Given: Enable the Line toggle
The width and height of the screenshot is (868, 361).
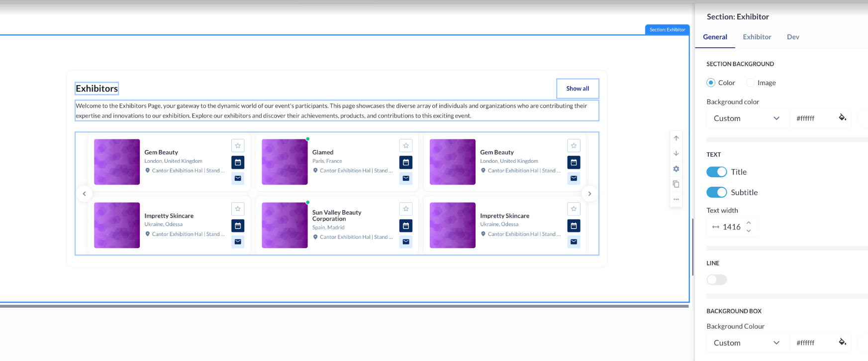Looking at the screenshot, I should 716,280.
